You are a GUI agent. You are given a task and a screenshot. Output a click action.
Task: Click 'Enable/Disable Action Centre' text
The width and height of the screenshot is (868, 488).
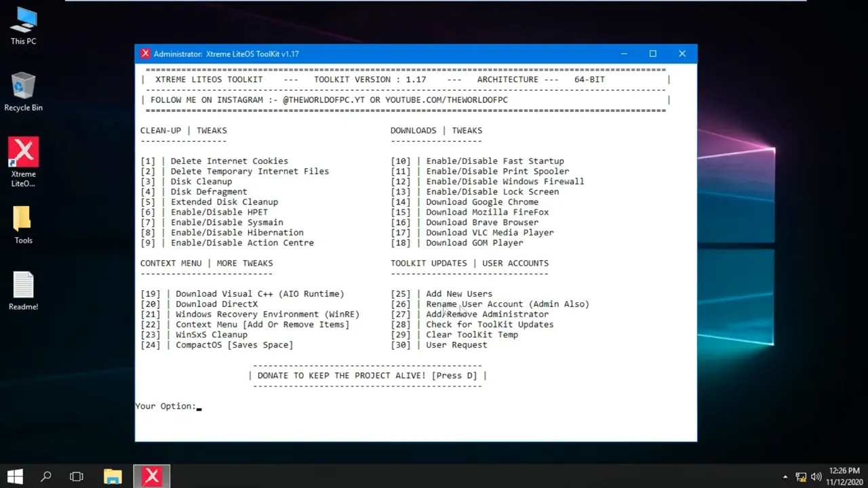pos(242,243)
